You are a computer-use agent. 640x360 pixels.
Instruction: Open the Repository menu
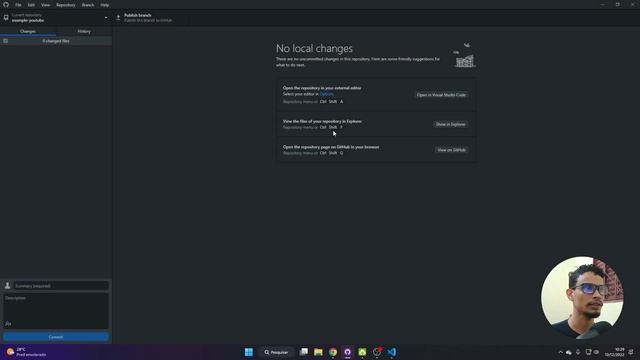66,5
